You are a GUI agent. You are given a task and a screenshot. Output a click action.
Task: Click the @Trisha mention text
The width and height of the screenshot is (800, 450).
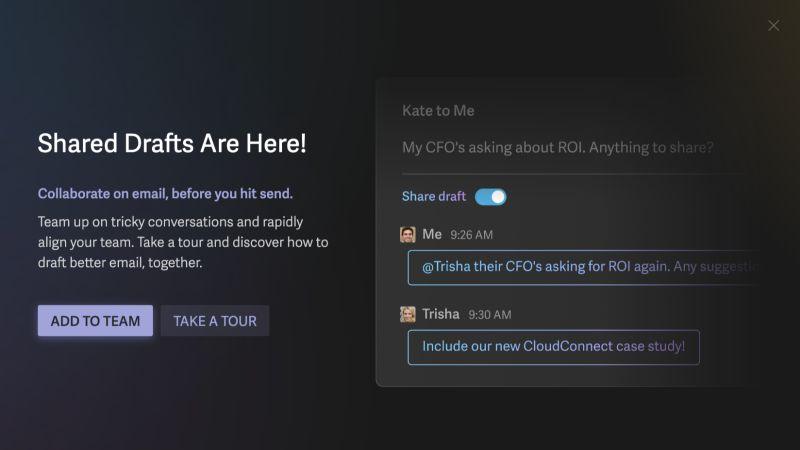pos(446,267)
